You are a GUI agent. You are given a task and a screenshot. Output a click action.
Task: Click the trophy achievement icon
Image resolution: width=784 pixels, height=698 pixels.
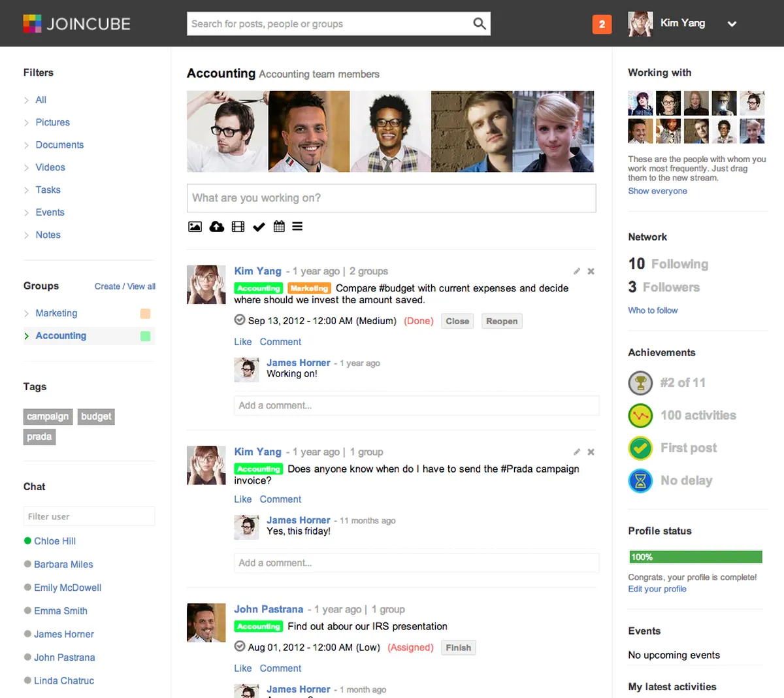[640, 383]
